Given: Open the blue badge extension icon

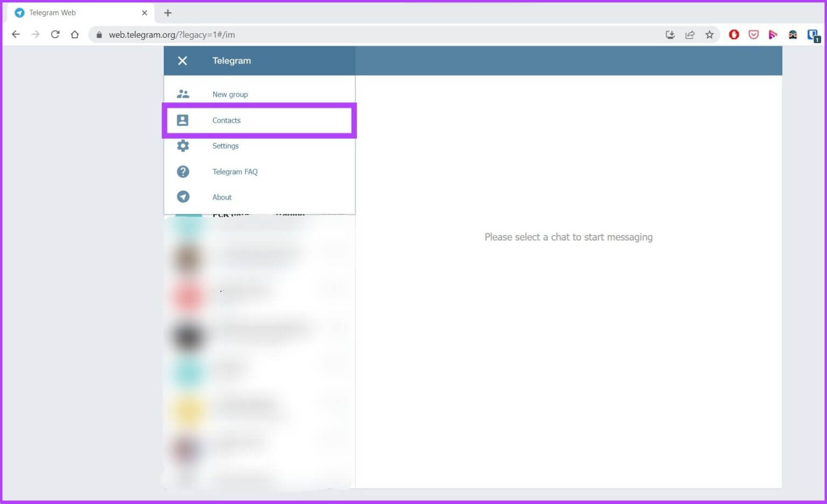Looking at the screenshot, I should click(x=813, y=35).
